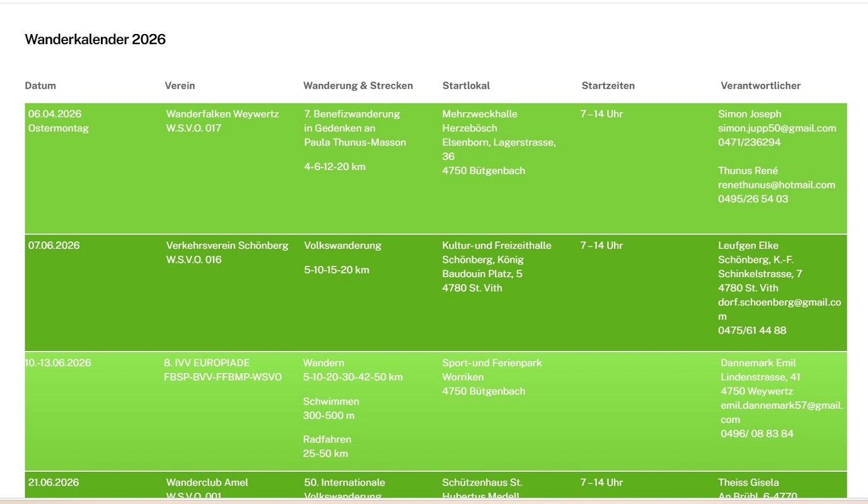The height and width of the screenshot is (504, 868).
Task: Click Verkehrsverein Schönberg club name
Action: pos(227,246)
